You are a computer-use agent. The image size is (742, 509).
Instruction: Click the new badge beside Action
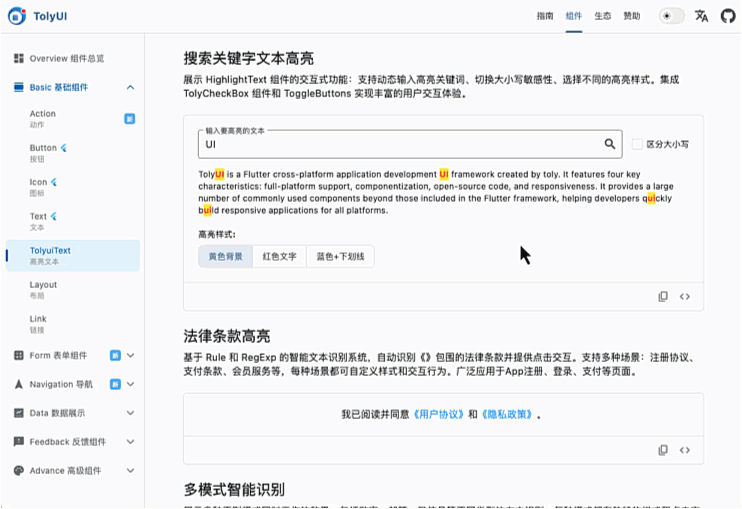[x=130, y=119]
